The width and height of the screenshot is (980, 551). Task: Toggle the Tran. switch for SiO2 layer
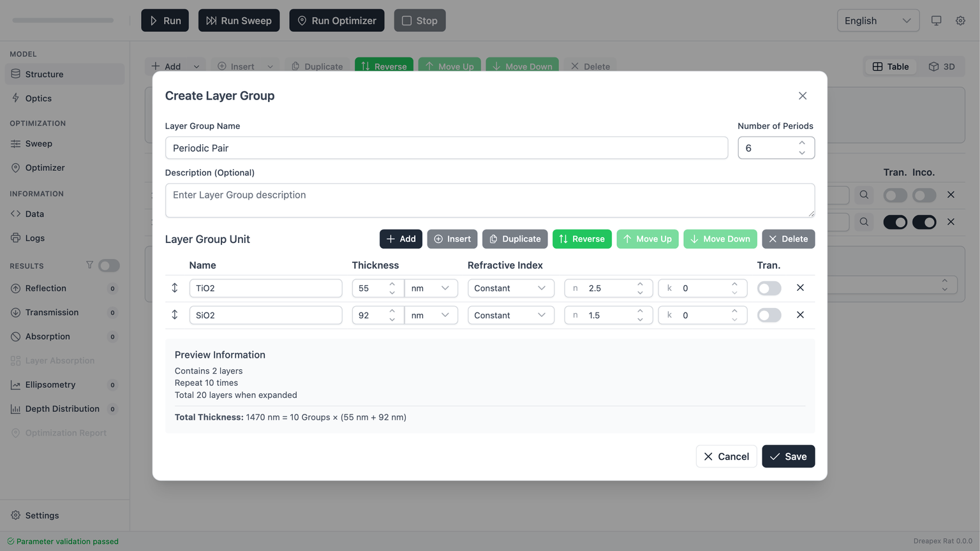tap(769, 315)
